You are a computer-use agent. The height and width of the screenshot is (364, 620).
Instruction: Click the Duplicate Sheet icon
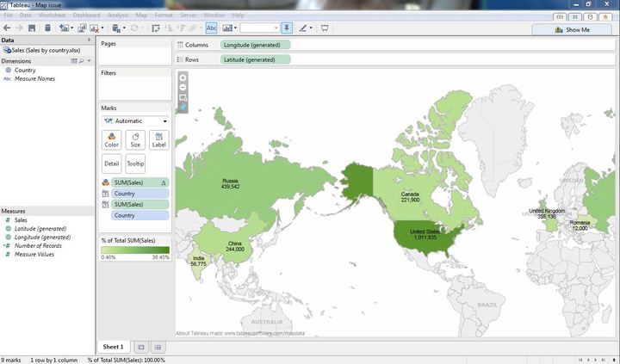coord(82,28)
